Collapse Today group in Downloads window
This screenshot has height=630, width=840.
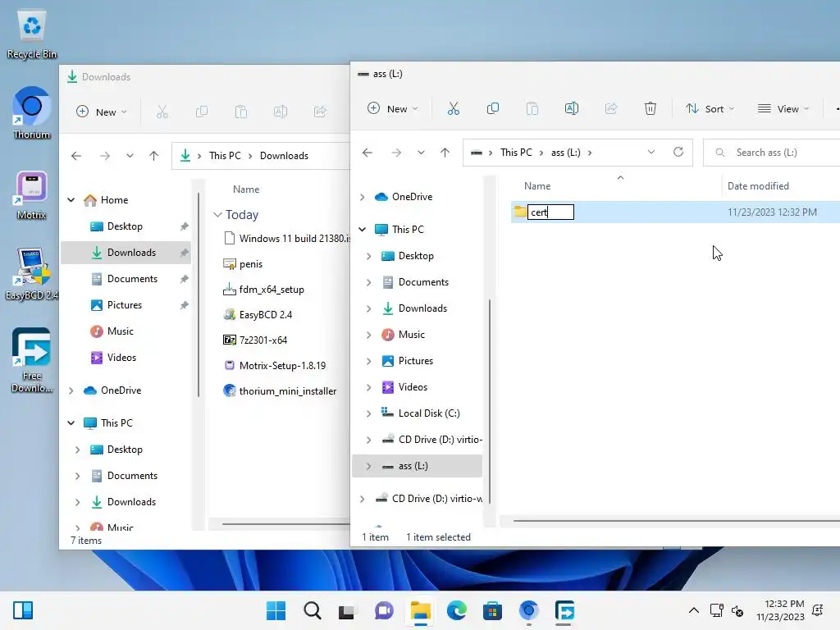(217, 215)
